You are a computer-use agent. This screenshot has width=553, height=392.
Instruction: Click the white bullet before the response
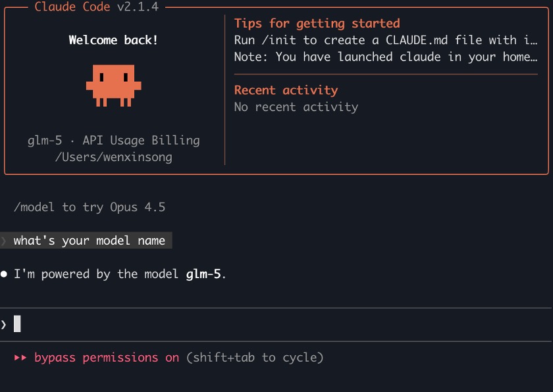click(x=5, y=274)
